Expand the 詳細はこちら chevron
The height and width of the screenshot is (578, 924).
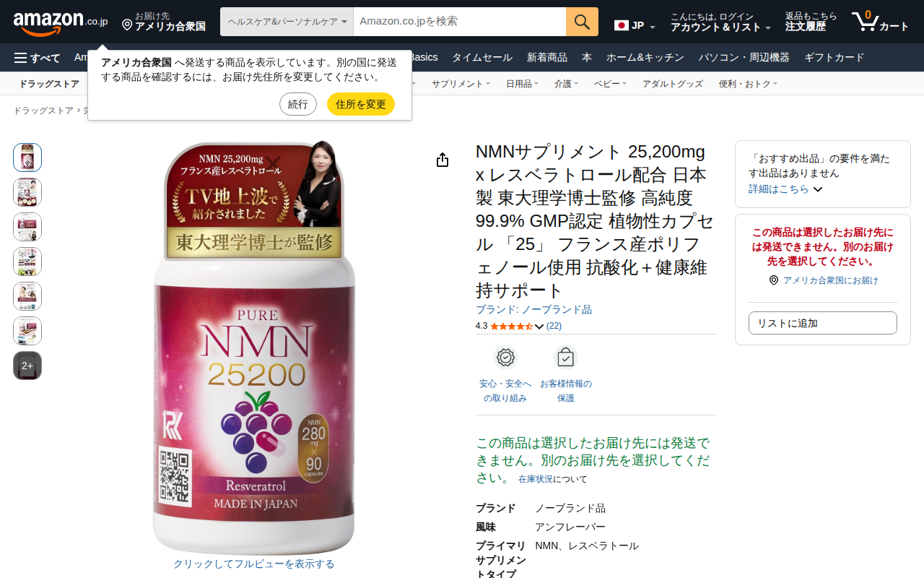818,189
